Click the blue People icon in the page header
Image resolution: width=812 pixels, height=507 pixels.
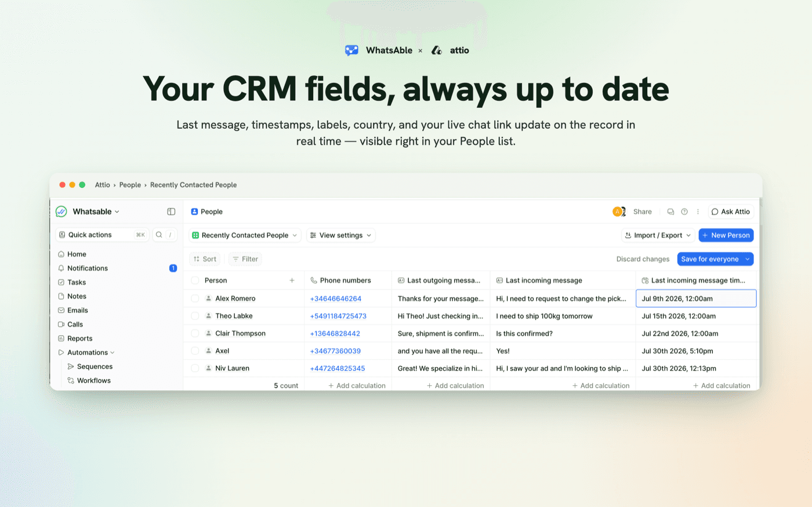(x=194, y=212)
